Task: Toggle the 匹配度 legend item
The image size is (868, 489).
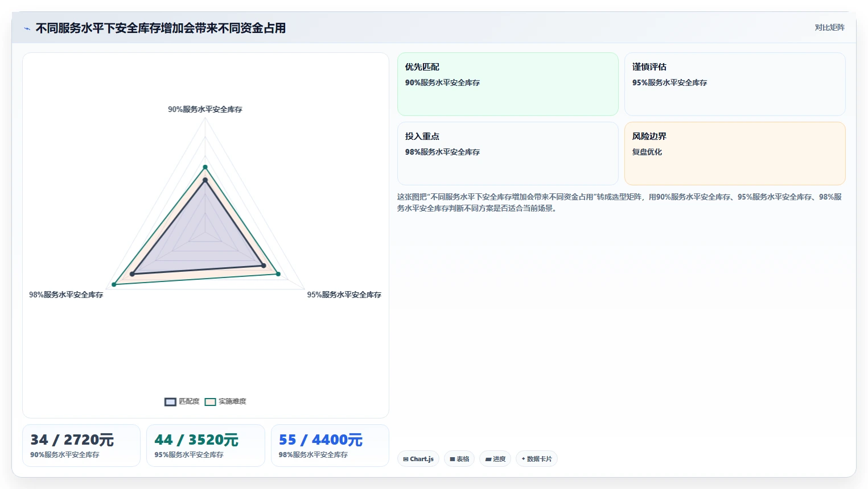Action: click(x=182, y=401)
